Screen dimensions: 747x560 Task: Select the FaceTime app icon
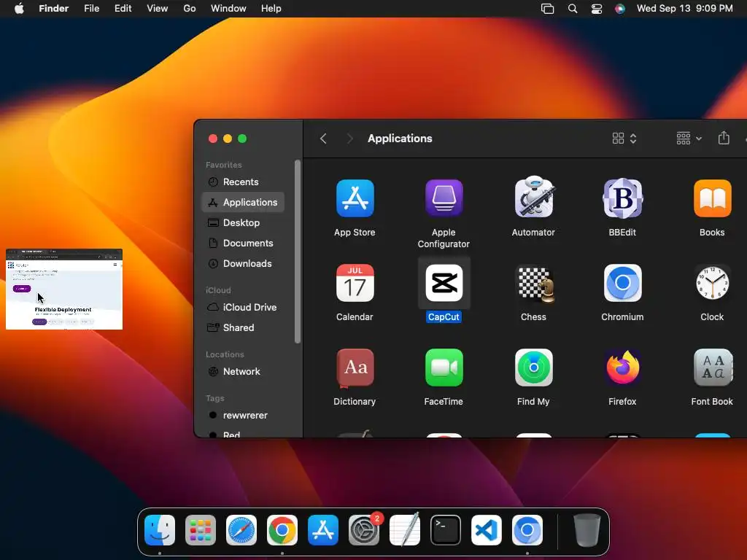pos(444,367)
